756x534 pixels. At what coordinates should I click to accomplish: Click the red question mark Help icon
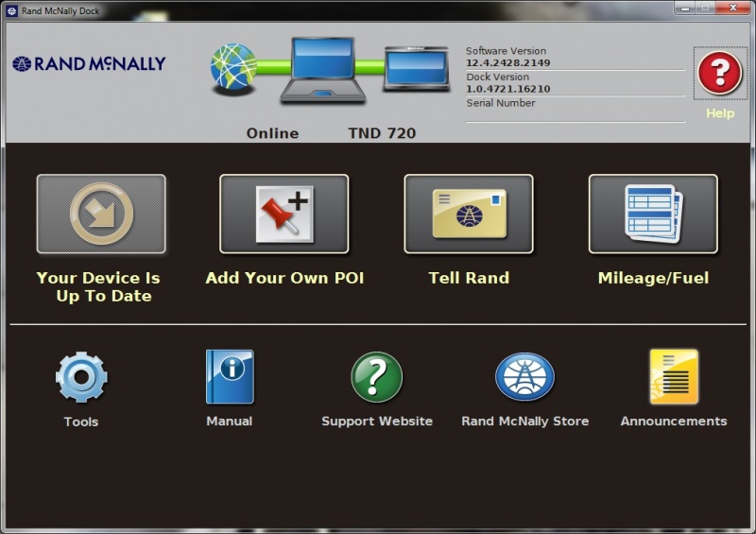coord(720,74)
